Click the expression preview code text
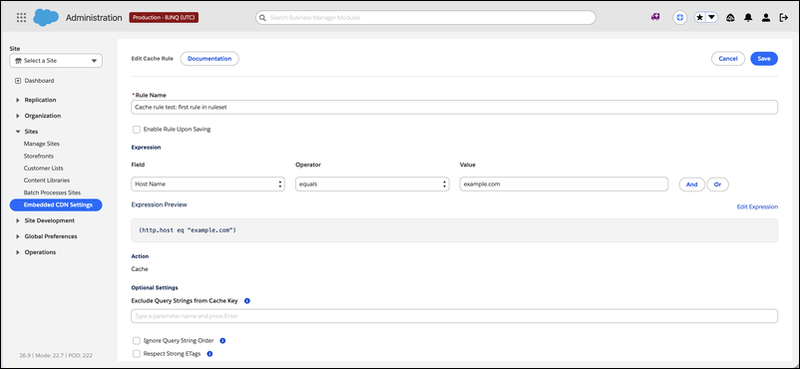The width and height of the screenshot is (800, 369). point(187,230)
